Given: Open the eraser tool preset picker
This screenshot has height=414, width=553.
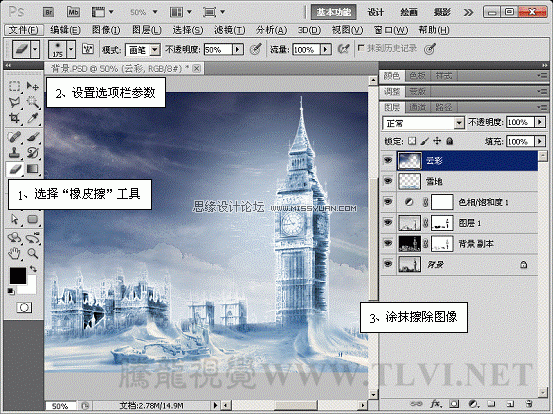Looking at the screenshot, I should pyautogui.click(x=35, y=49).
